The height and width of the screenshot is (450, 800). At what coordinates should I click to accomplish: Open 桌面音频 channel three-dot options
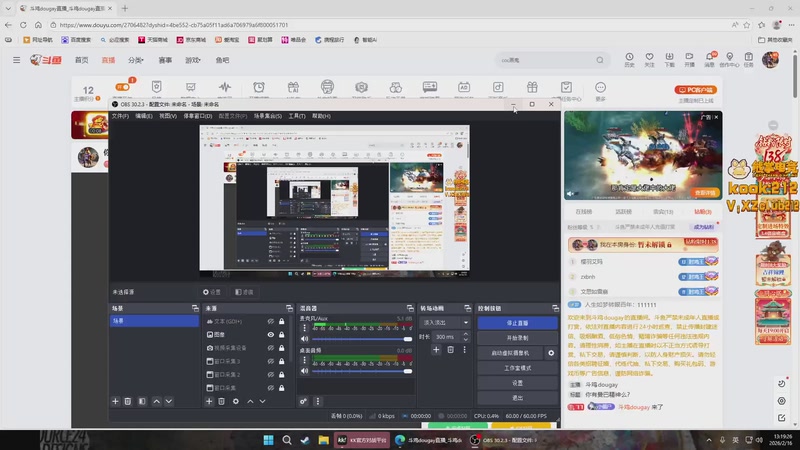(305, 360)
